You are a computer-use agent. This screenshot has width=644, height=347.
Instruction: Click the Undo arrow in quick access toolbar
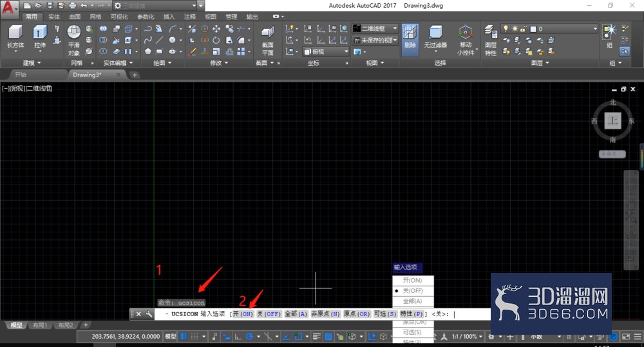[84, 5]
